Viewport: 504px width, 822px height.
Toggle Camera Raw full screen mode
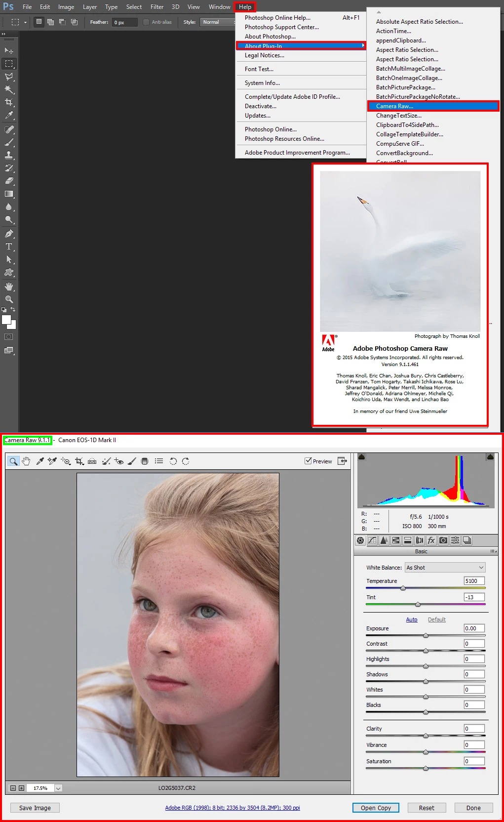click(x=342, y=461)
